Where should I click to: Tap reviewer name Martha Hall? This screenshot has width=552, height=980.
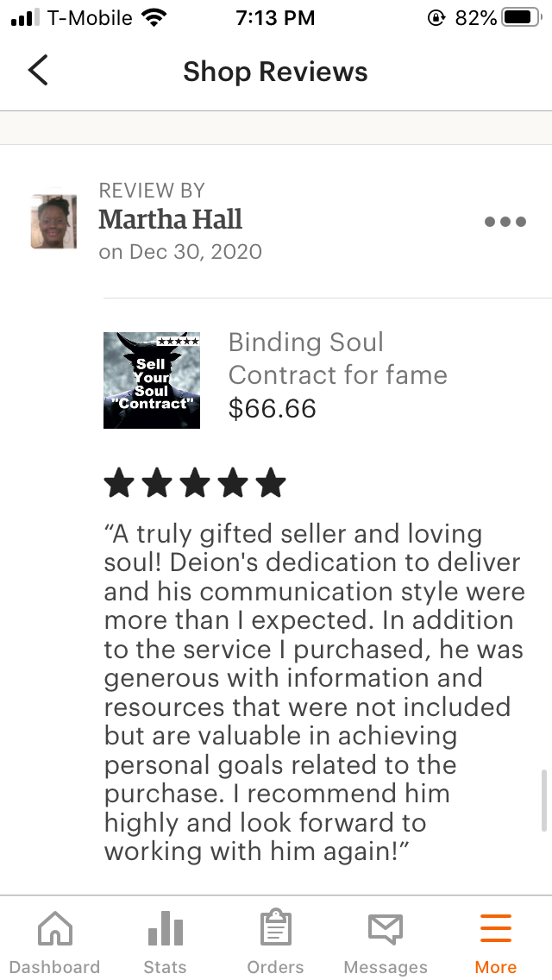(170, 219)
